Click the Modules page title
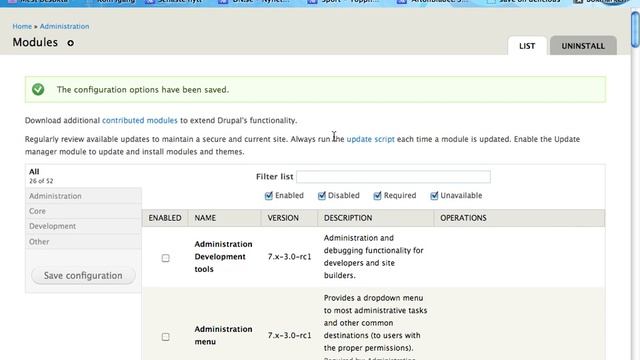The width and height of the screenshot is (640, 360). pyautogui.click(x=35, y=42)
